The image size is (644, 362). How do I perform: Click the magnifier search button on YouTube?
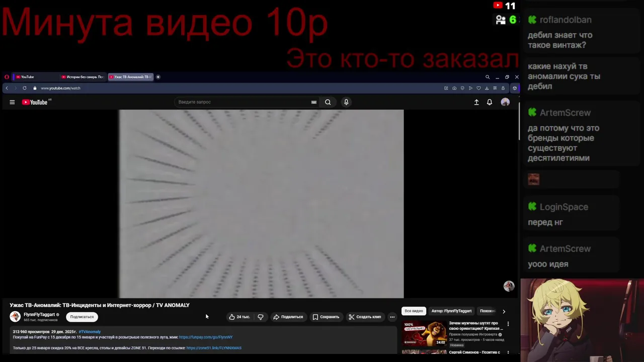click(x=328, y=102)
